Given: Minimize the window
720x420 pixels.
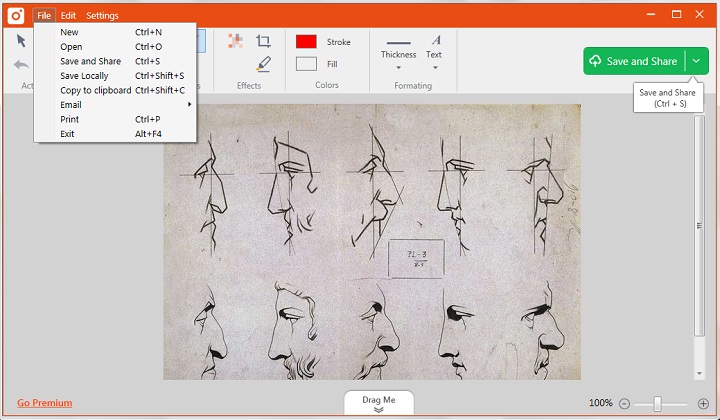Looking at the screenshot, I should 651,15.
